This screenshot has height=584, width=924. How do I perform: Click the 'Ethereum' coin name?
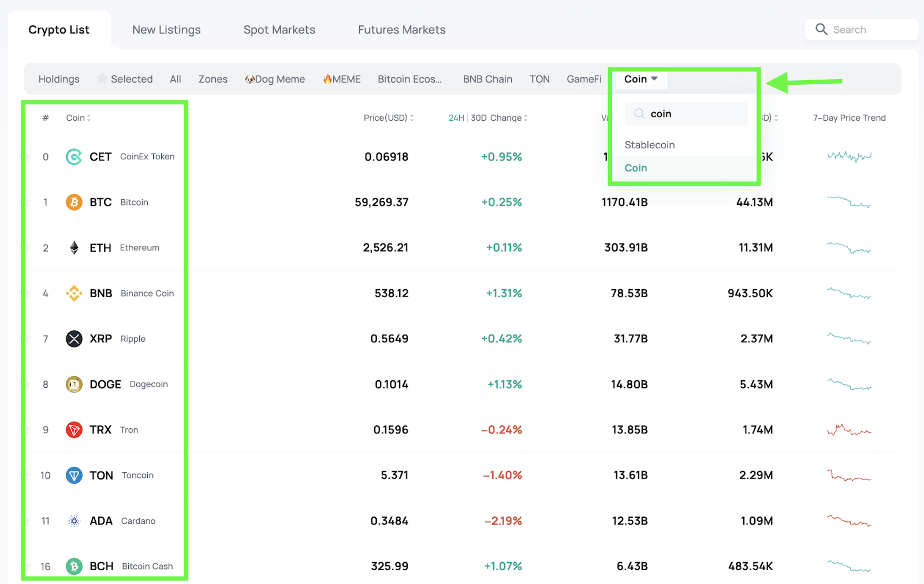(x=140, y=248)
